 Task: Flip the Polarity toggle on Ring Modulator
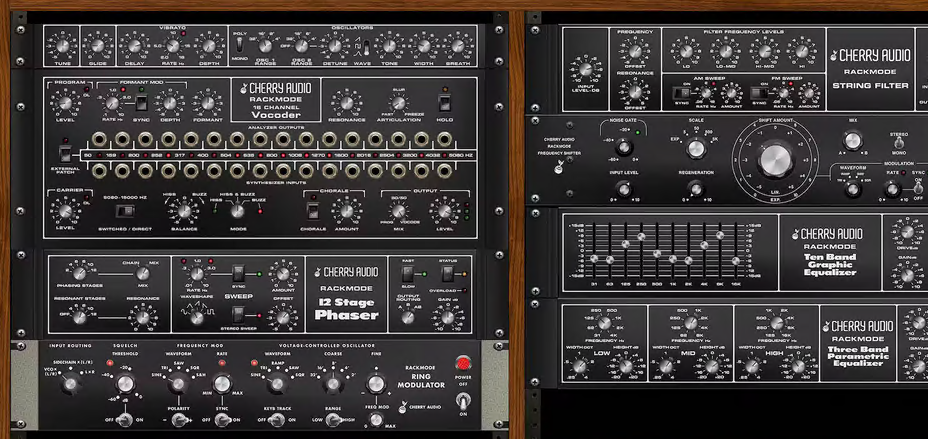click(x=178, y=420)
